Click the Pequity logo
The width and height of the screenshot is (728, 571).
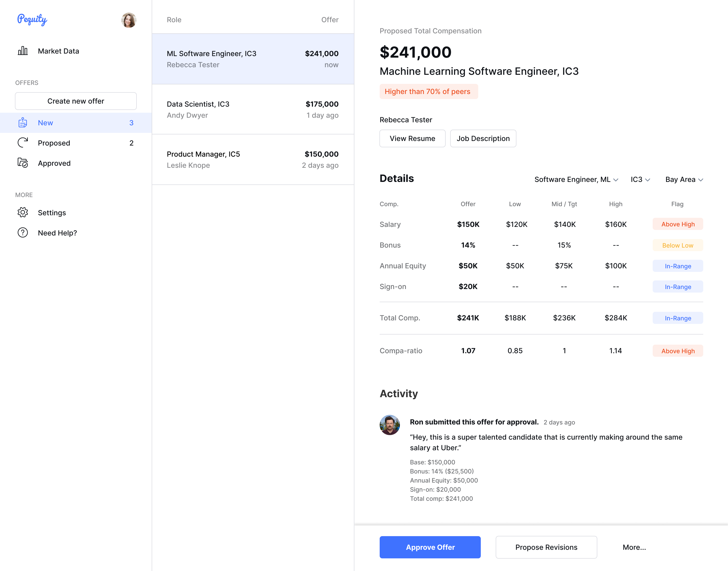pyautogui.click(x=32, y=19)
